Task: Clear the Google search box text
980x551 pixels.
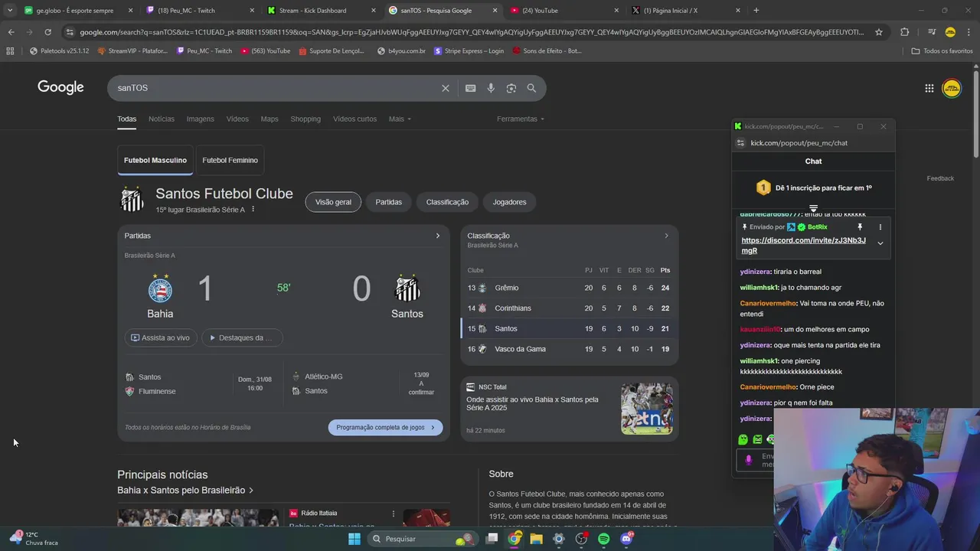Action: [x=446, y=88]
